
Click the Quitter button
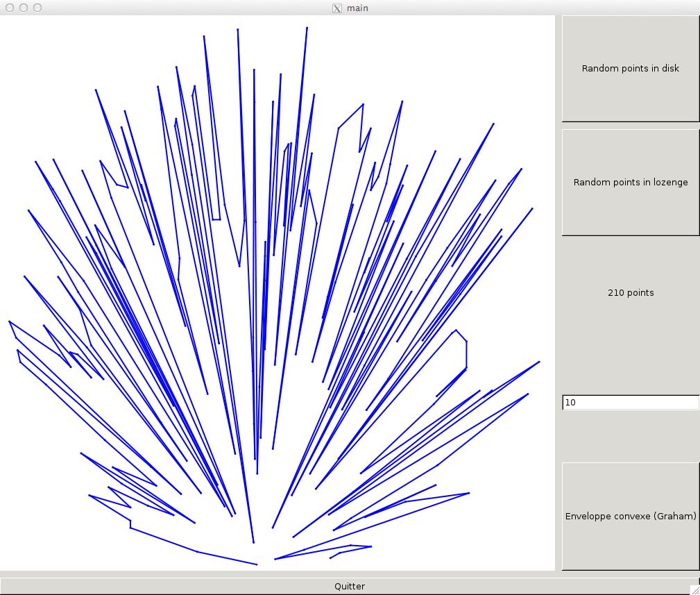click(349, 586)
